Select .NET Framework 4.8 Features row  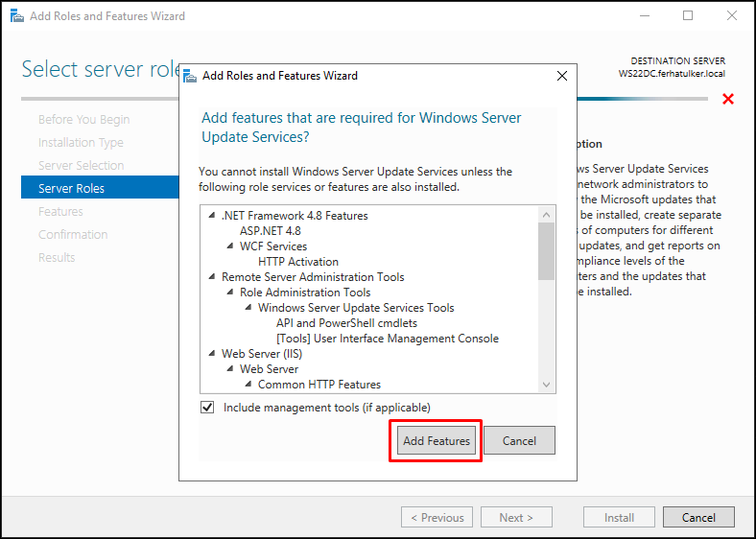tap(295, 216)
